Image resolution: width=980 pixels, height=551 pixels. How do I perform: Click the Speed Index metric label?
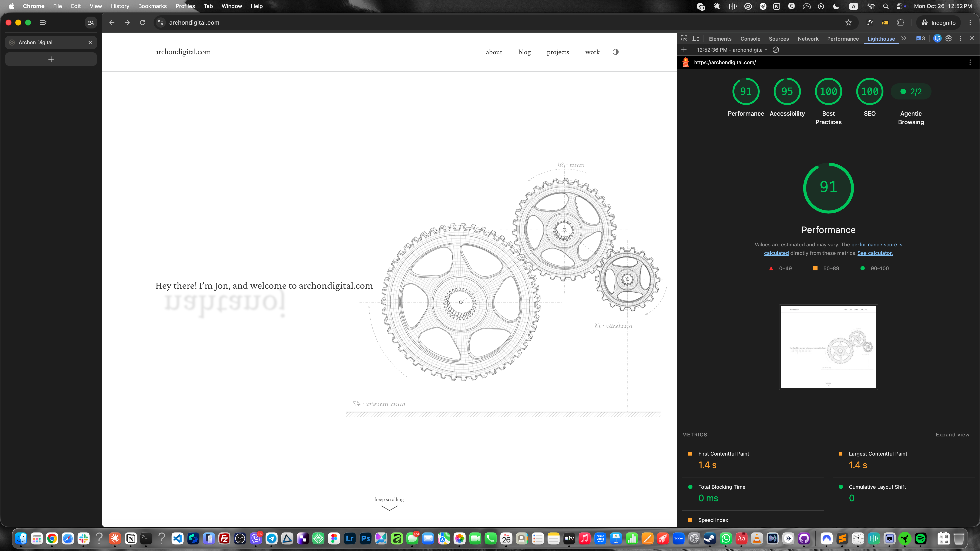(x=713, y=520)
